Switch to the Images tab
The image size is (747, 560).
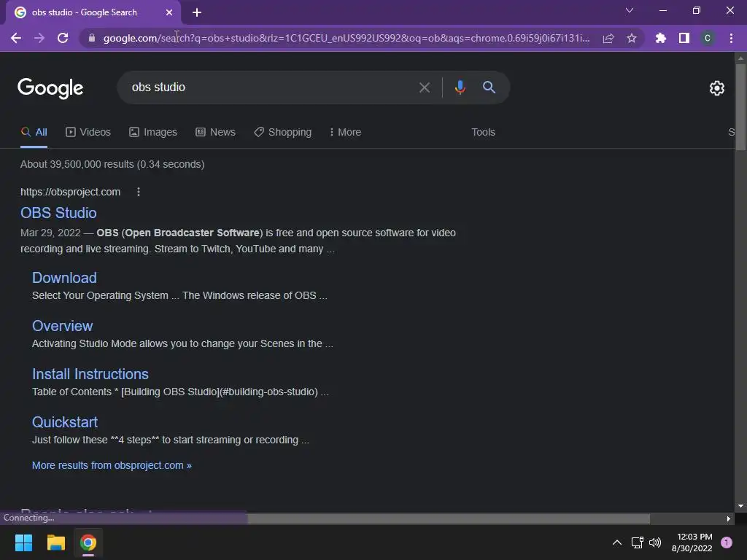153,133
